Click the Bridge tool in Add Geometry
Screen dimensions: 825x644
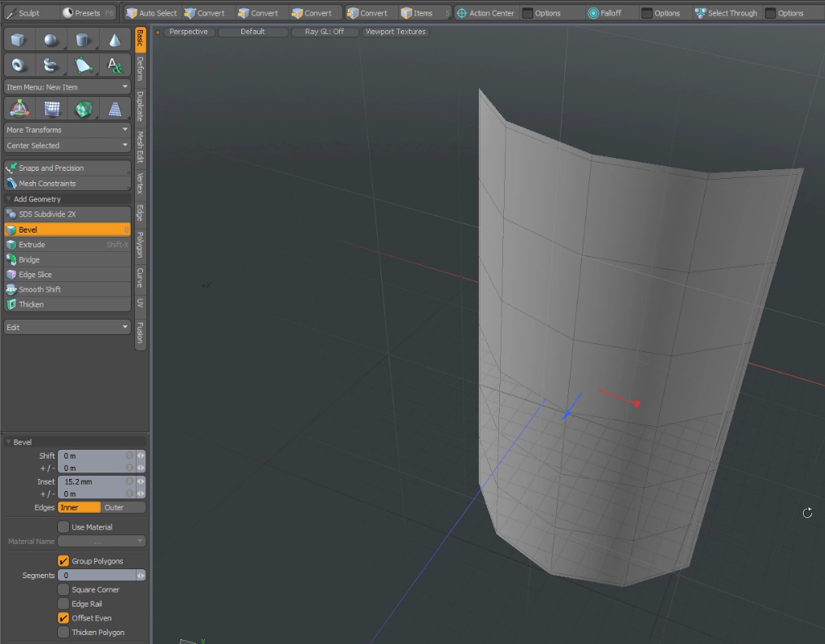click(29, 259)
